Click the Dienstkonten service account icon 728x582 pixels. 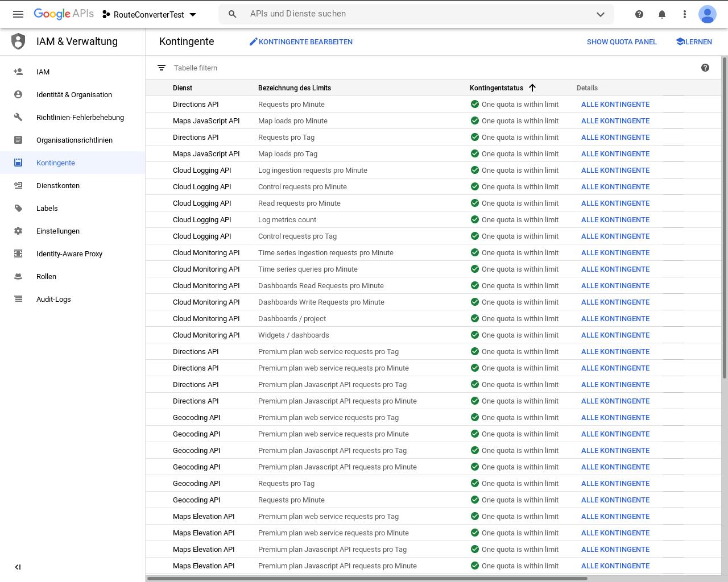(x=18, y=186)
